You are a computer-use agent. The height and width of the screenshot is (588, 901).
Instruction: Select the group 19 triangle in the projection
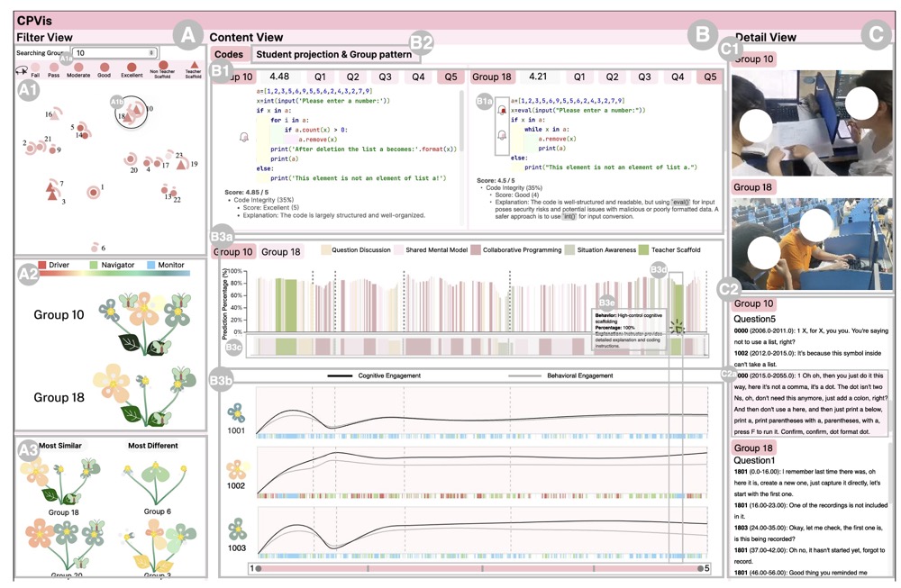[x=182, y=165]
